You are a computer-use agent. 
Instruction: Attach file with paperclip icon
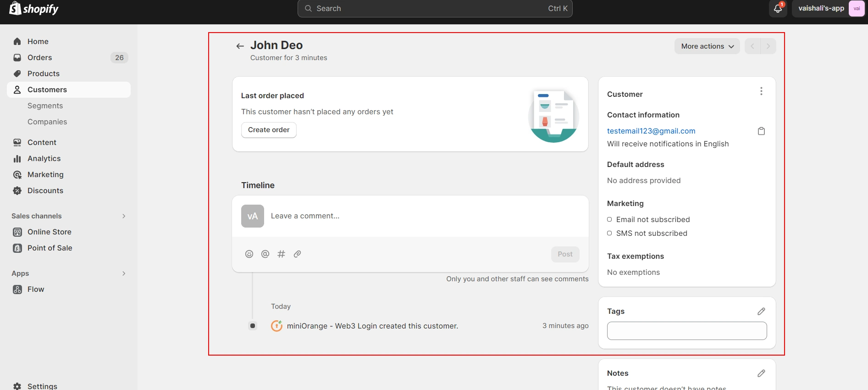pyautogui.click(x=297, y=254)
